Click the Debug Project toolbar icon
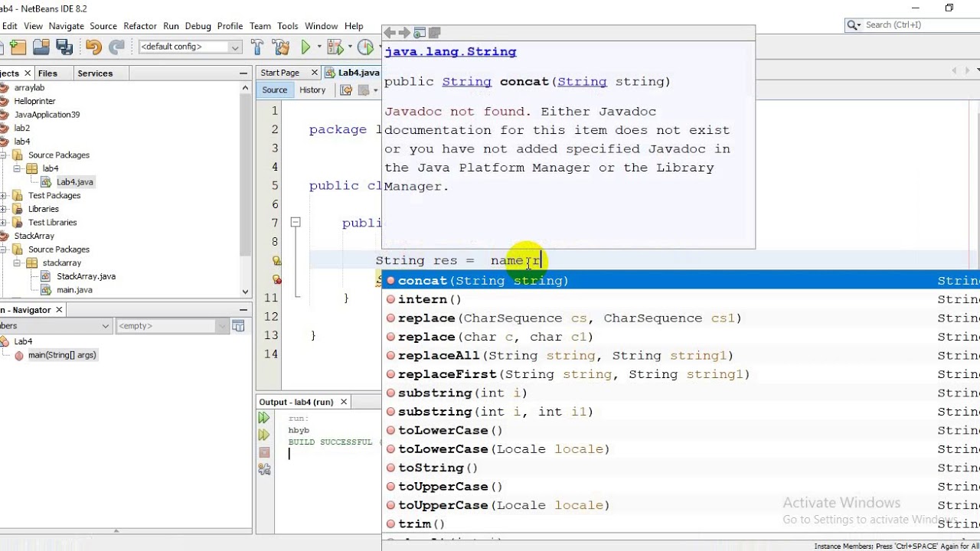 (x=335, y=47)
